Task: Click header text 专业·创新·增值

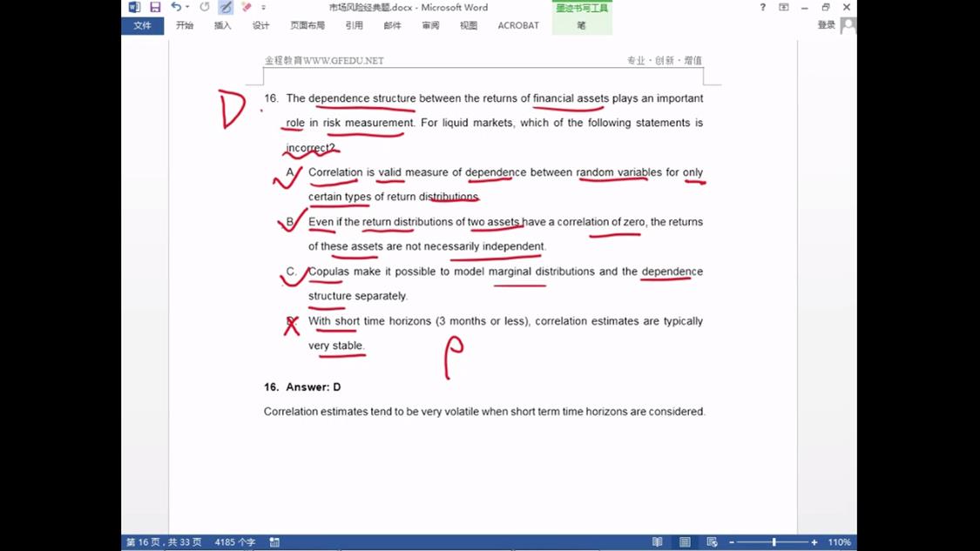Action: pyautogui.click(x=665, y=61)
